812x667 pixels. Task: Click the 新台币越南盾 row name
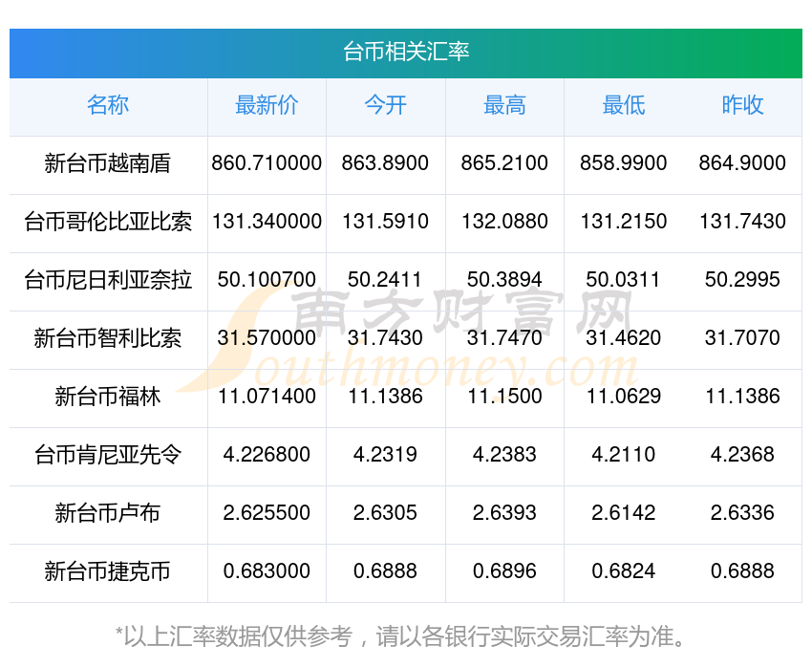pos(108,163)
